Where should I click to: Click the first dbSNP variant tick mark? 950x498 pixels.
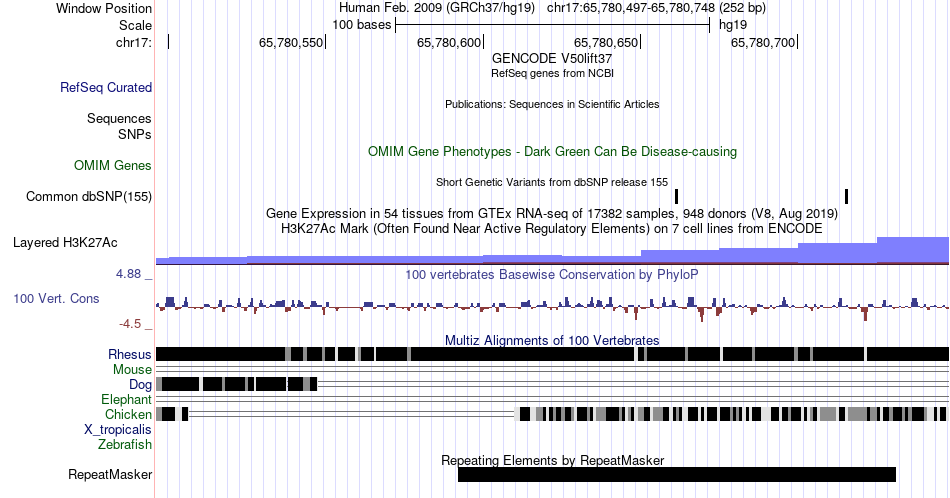coord(676,196)
